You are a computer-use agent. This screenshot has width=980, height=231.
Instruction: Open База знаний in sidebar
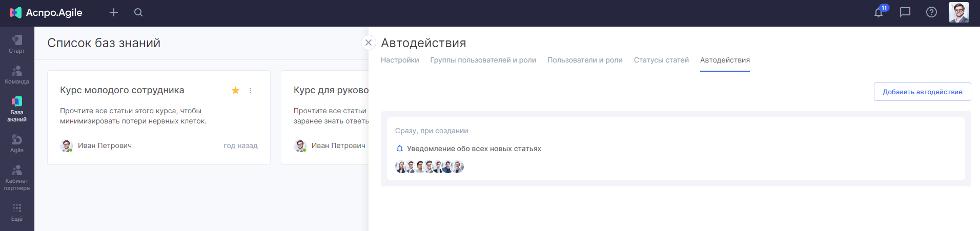(17, 109)
